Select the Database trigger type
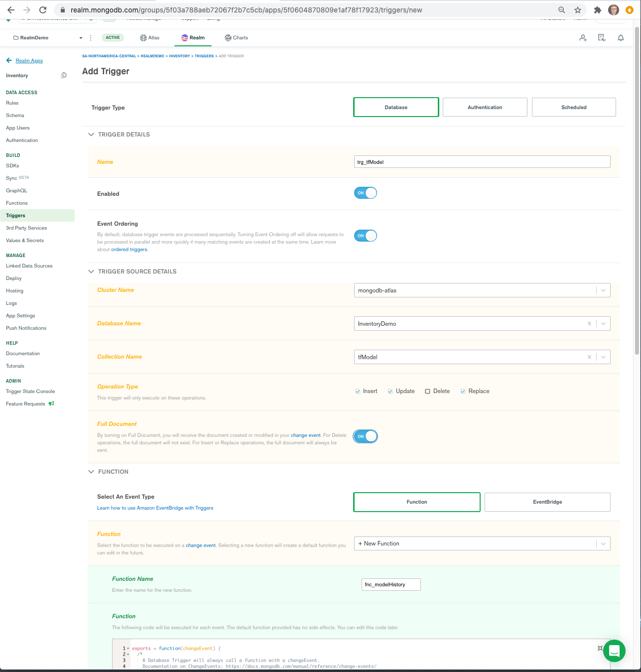Image resolution: width=641 pixels, height=672 pixels. pos(396,107)
